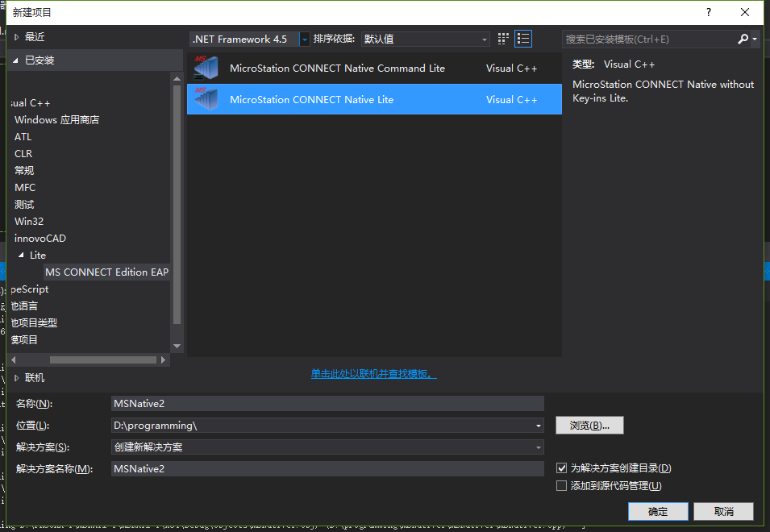Enable 添加到源代码管理 checkbox
Viewport: 770px width, 532px height.
[561, 486]
